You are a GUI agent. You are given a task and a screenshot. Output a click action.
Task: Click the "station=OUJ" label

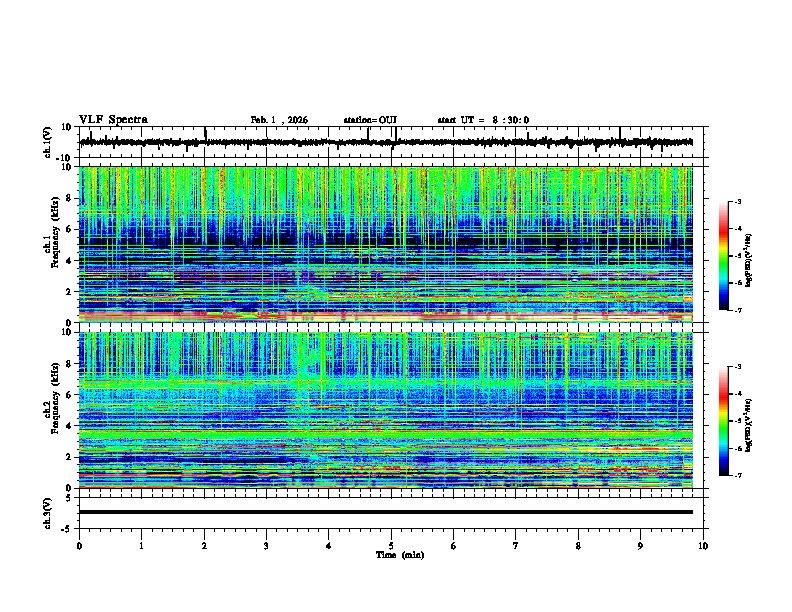(370, 120)
